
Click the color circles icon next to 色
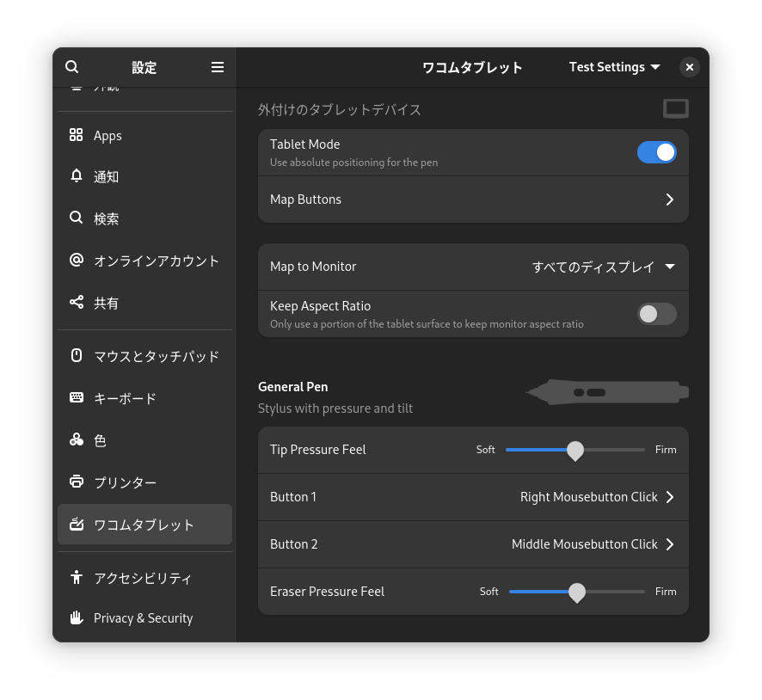(x=77, y=439)
